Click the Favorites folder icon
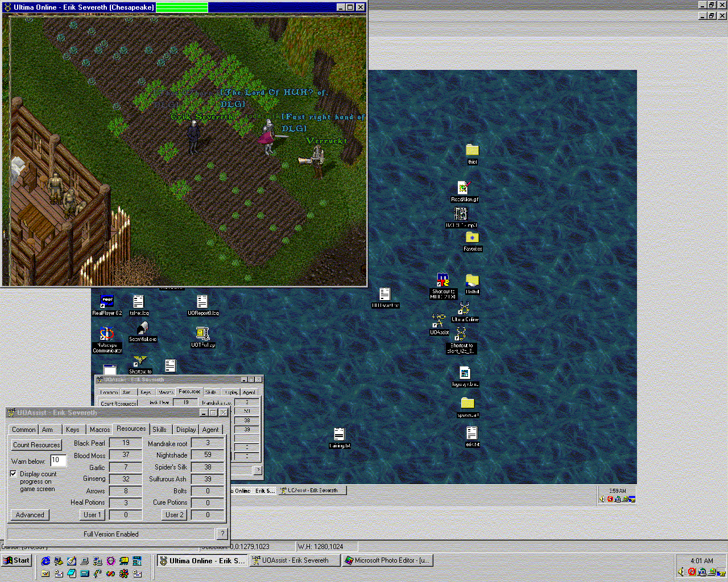Viewport: 728px width, 582px height. (x=472, y=238)
